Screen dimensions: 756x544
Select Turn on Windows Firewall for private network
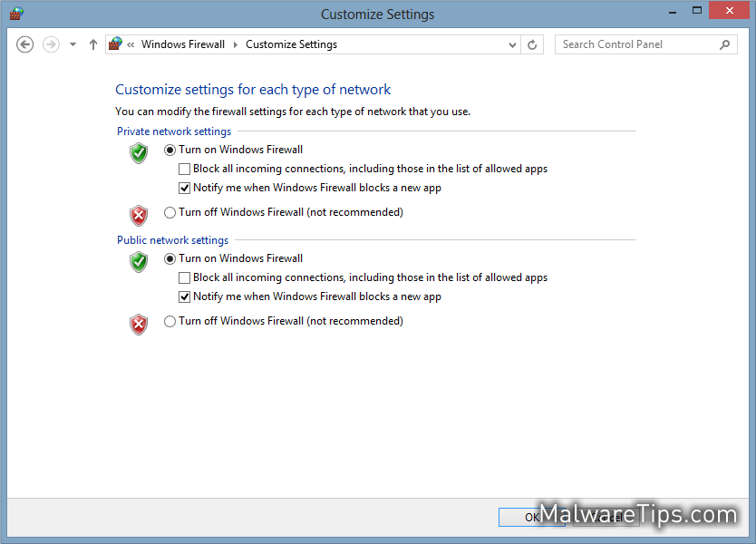pyautogui.click(x=170, y=150)
